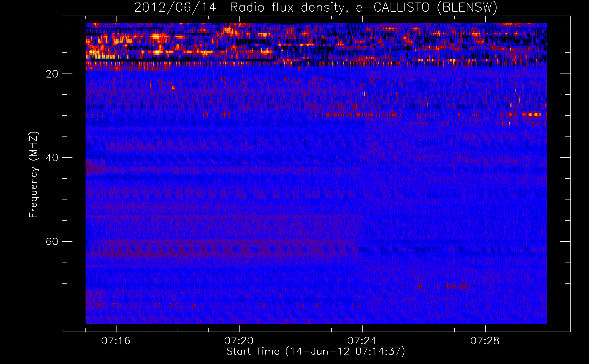Viewport: 589px width, 364px height.
Task: Click the 'Frequency (MHZ)' axis title
Action: (33, 174)
